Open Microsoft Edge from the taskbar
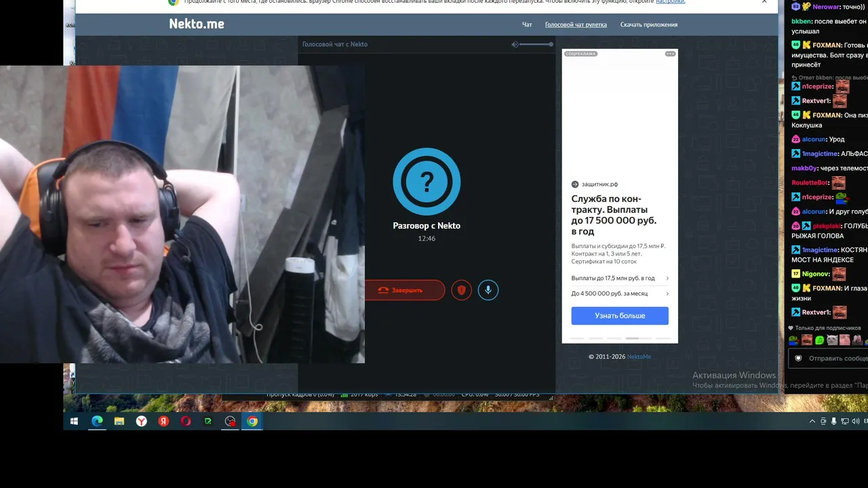The height and width of the screenshot is (488, 868). [97, 421]
